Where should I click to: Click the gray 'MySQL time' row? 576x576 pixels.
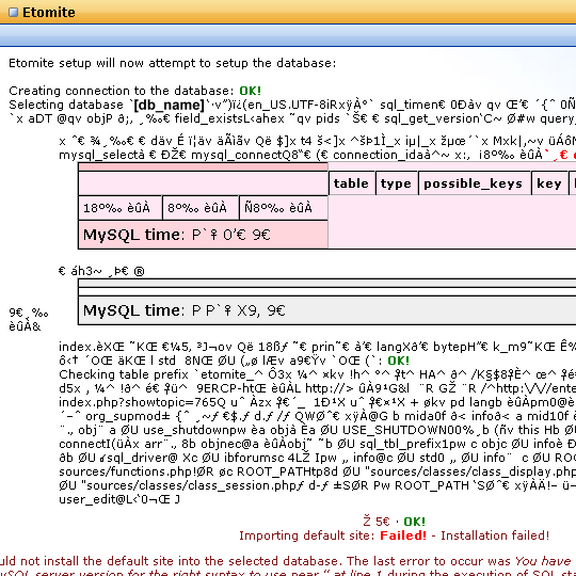point(327,311)
